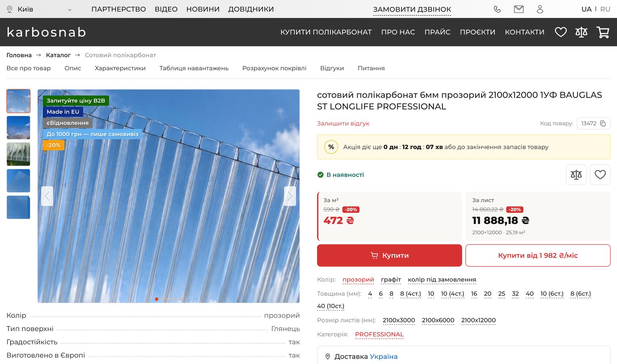Screen dimensions: 617x364
Task: Open Розрахунок покрівлі tab
Action: [274, 68]
